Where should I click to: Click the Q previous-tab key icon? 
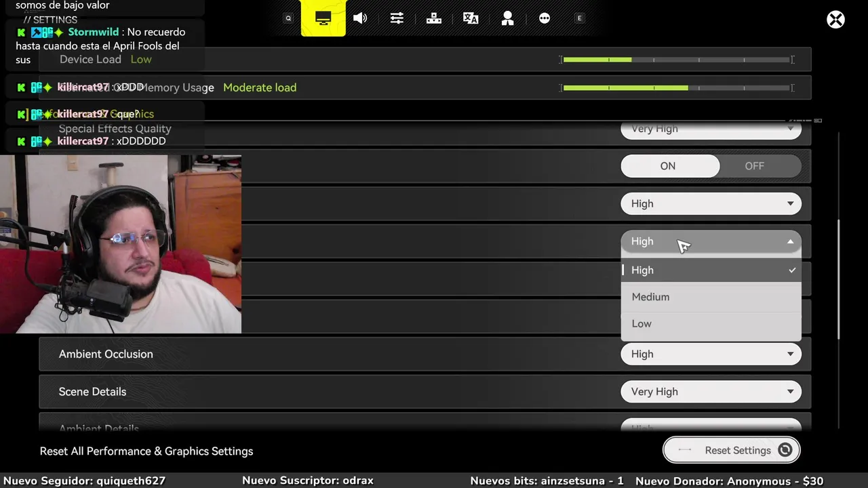click(288, 18)
